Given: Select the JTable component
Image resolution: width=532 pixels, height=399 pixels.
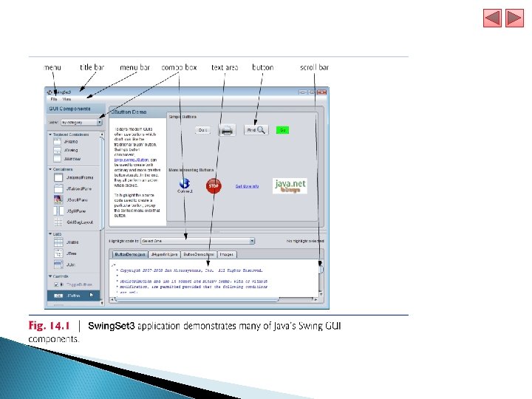Looking at the screenshot, I should (x=66, y=242).
